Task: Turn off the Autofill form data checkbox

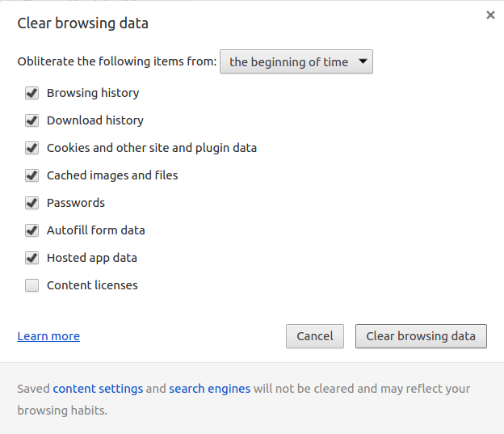Action: 31,230
